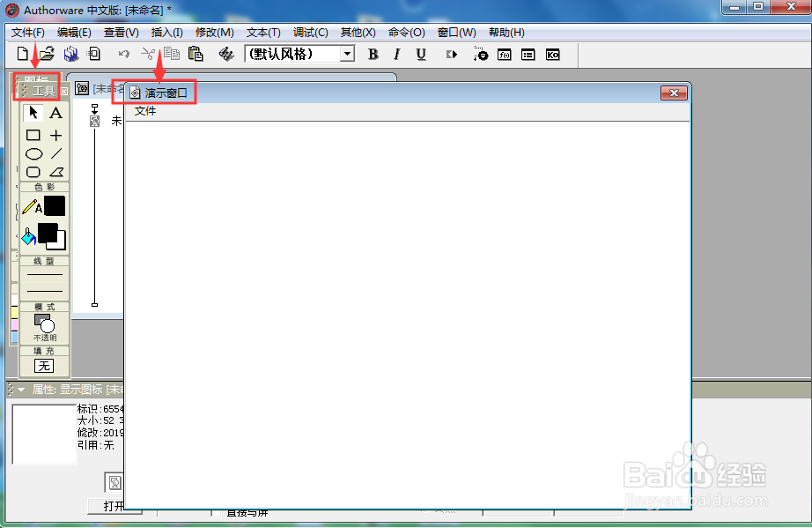
Task: Toggle Underline text formatting
Action: (421, 55)
